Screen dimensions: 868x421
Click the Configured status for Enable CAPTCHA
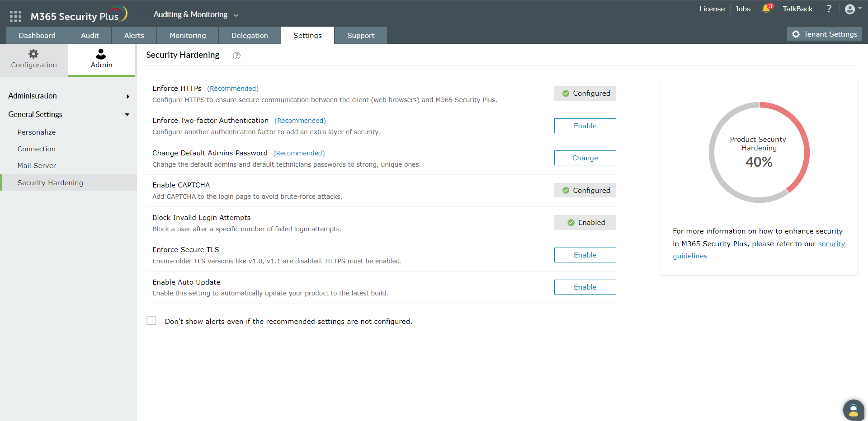coord(585,191)
